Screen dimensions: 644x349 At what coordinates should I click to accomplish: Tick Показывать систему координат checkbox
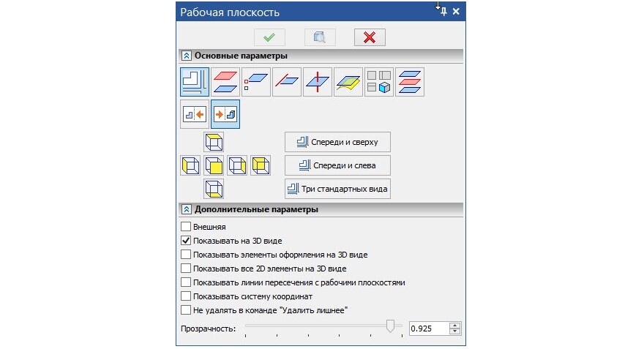(186, 296)
